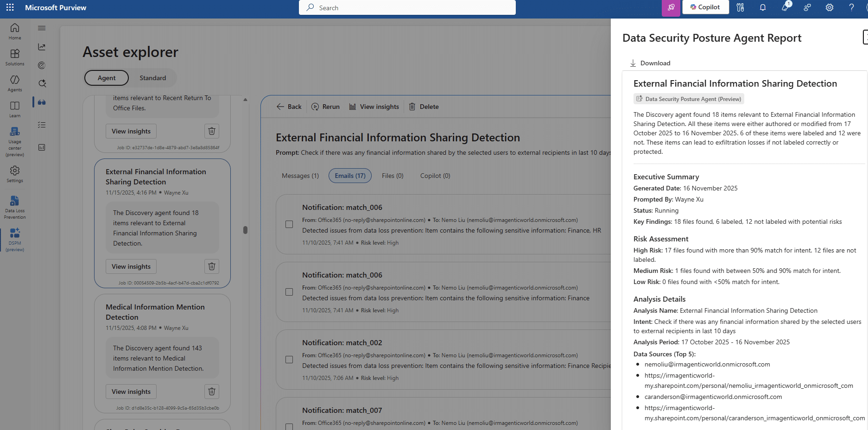Screen dimensions: 868x430
Task: Delete the Medical Information Mention Detection job
Action: tap(212, 392)
